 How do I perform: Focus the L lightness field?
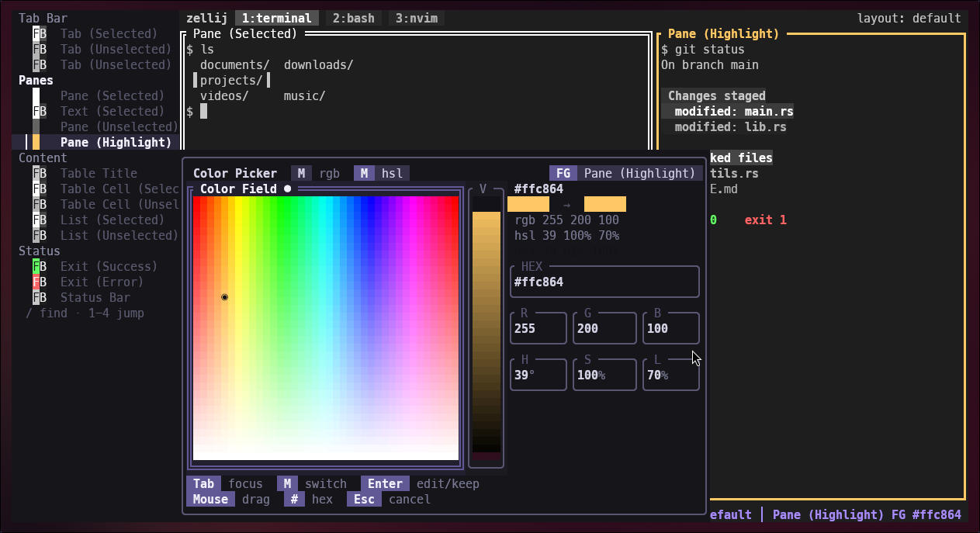click(x=671, y=375)
